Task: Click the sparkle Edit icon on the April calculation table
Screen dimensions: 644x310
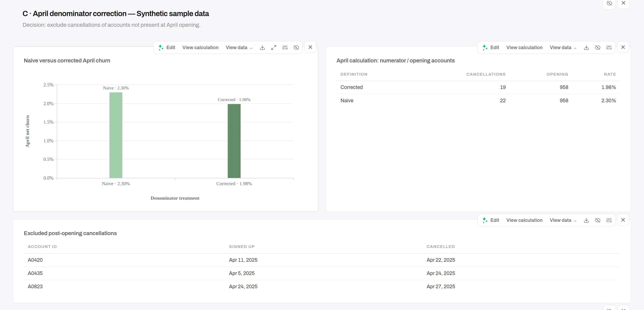Action: pyautogui.click(x=485, y=48)
